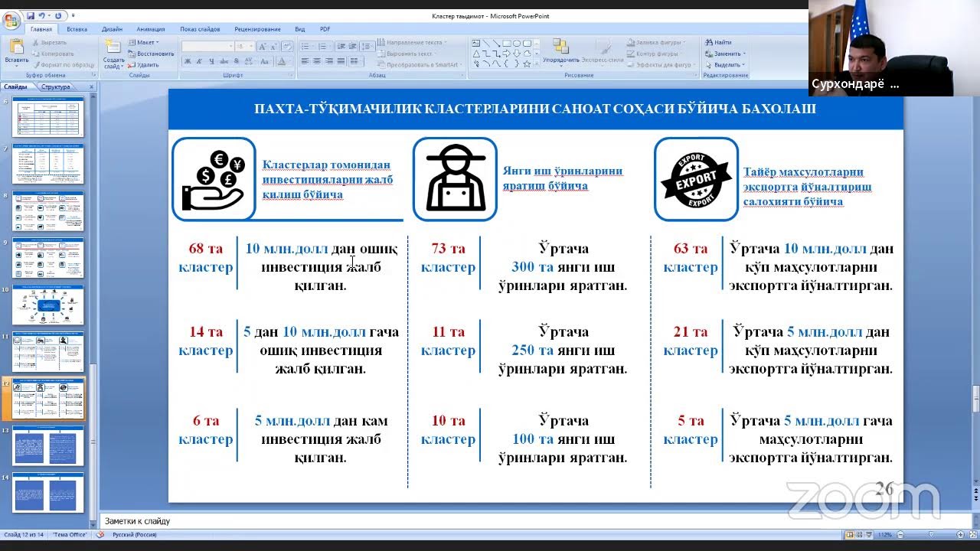This screenshot has width=980, height=551.
Task: Align text left in the Абзац group
Action: (x=305, y=61)
